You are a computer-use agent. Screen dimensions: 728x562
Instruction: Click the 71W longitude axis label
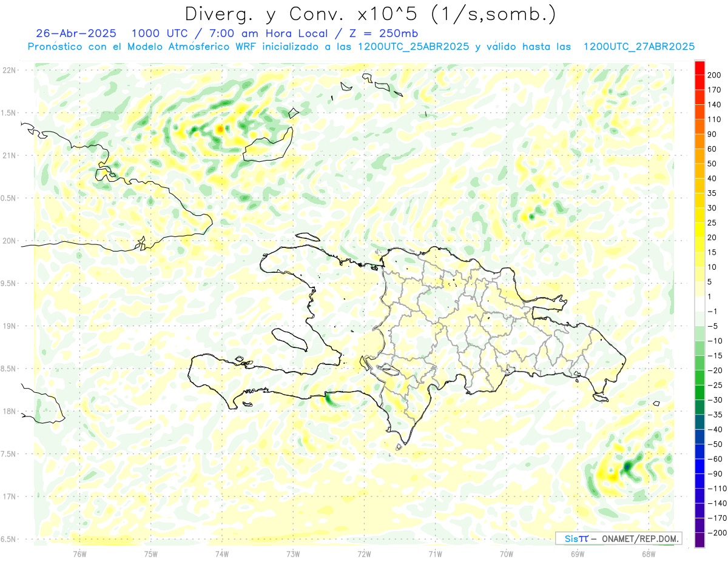(x=435, y=554)
